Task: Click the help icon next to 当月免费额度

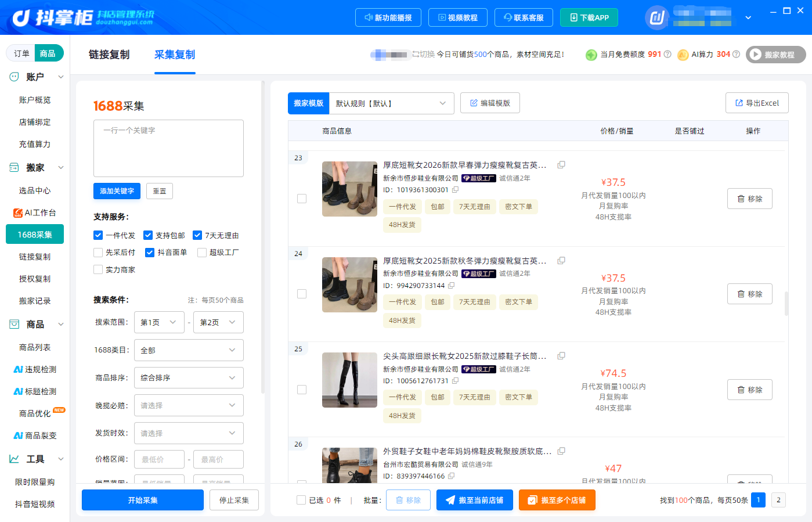Action: click(x=667, y=54)
